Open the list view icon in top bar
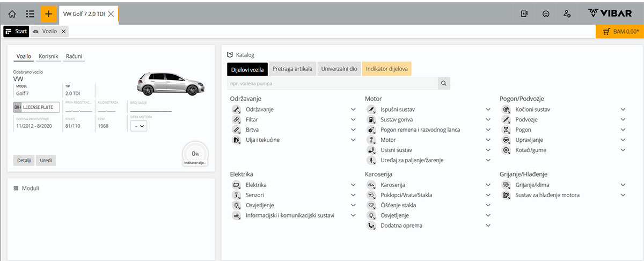Viewport: 644px width, 261px height. [x=30, y=14]
